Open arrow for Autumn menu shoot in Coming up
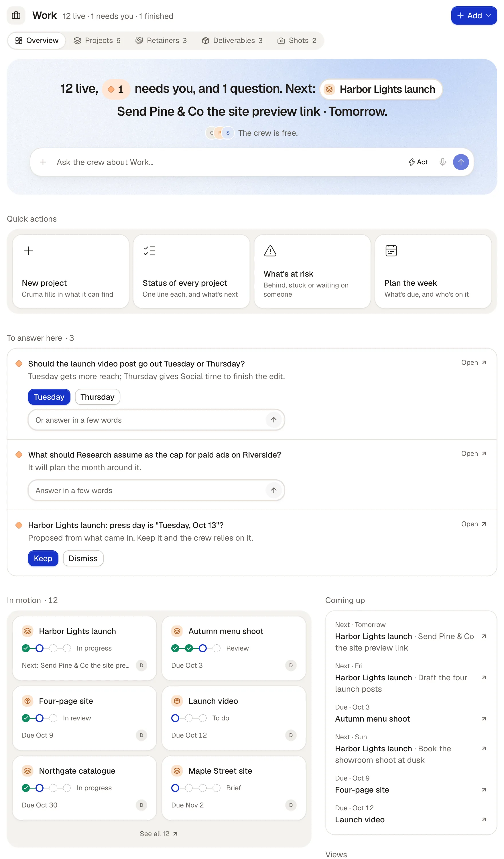 [484, 719]
